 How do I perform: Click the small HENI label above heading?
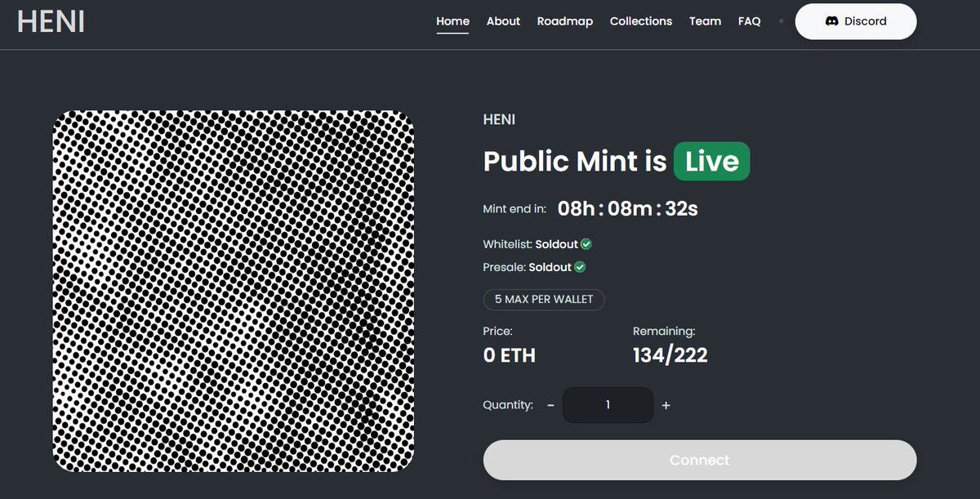(499, 120)
